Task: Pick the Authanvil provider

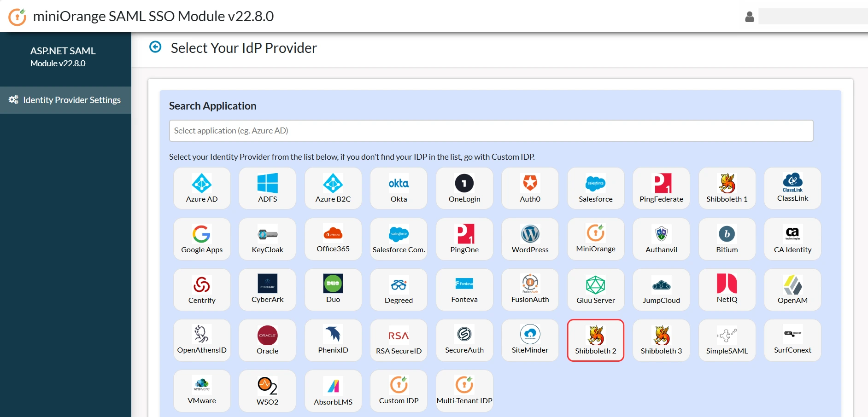Action: 662,239
